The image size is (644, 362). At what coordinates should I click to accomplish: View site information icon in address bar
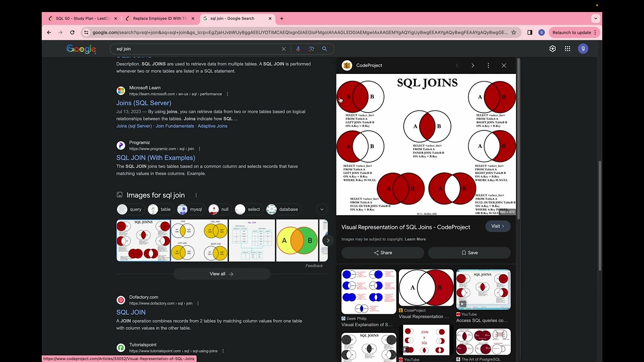[x=86, y=32]
